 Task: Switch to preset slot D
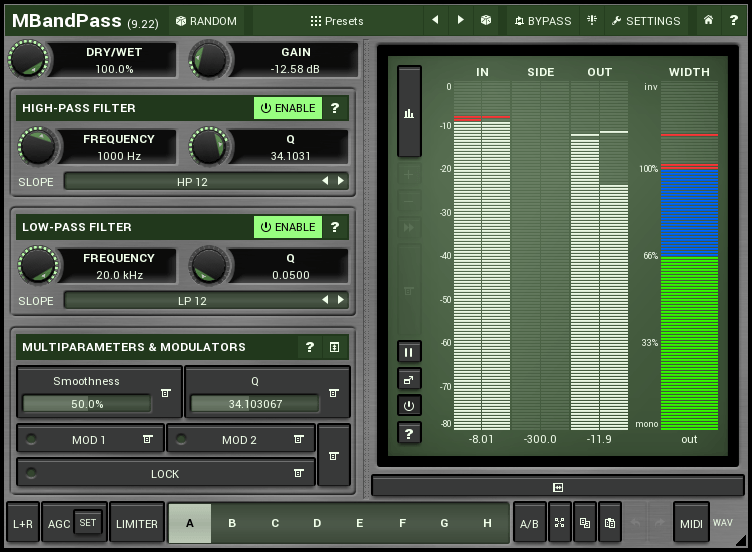click(317, 523)
